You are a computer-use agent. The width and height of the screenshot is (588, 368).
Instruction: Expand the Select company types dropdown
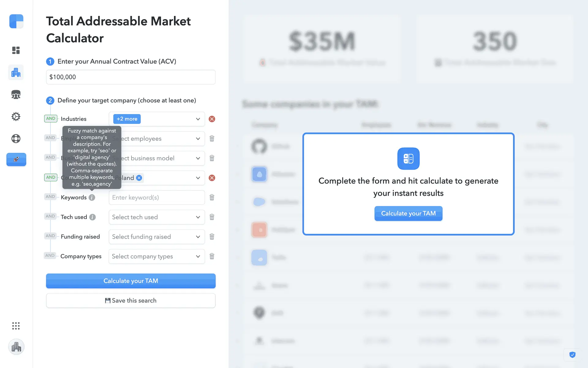(x=156, y=256)
